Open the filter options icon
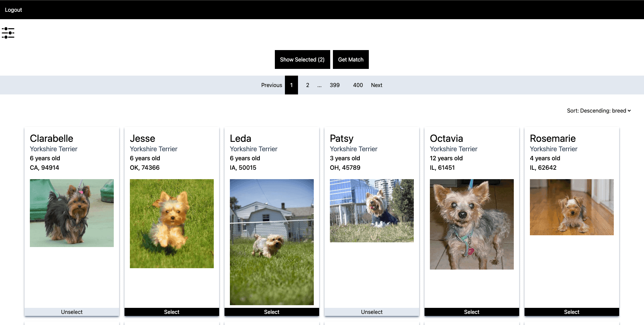The height and width of the screenshot is (325, 644). pyautogui.click(x=8, y=33)
